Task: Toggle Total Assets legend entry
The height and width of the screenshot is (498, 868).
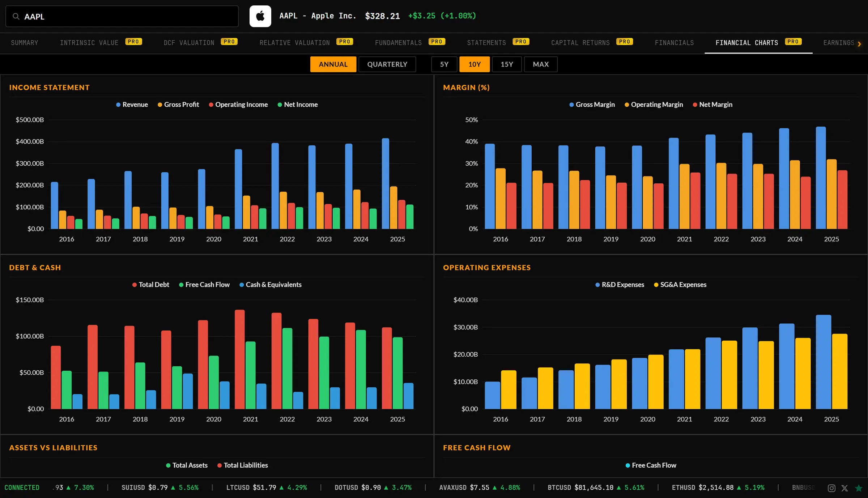Action: pyautogui.click(x=187, y=465)
